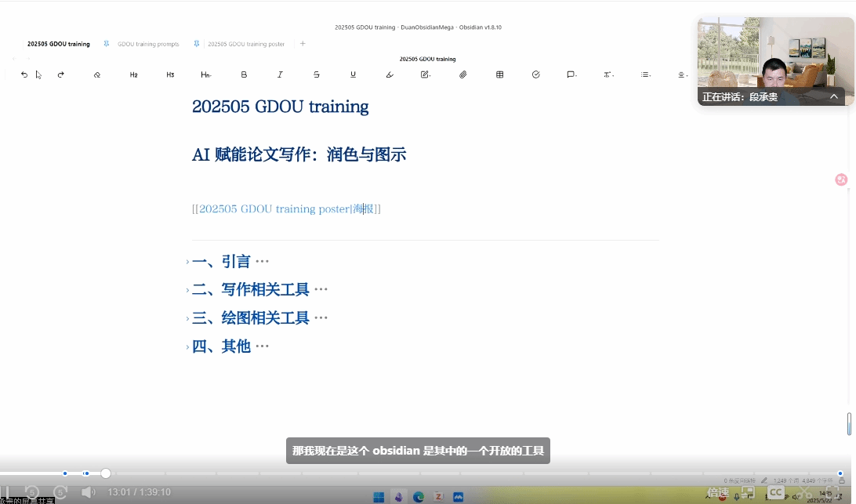Open the blue meeting app in taskbar

(458, 497)
